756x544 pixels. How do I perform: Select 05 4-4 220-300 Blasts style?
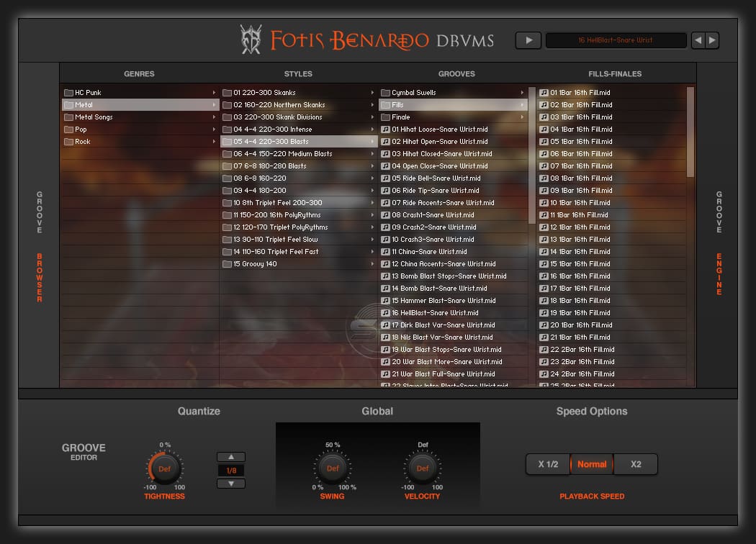pos(299,142)
